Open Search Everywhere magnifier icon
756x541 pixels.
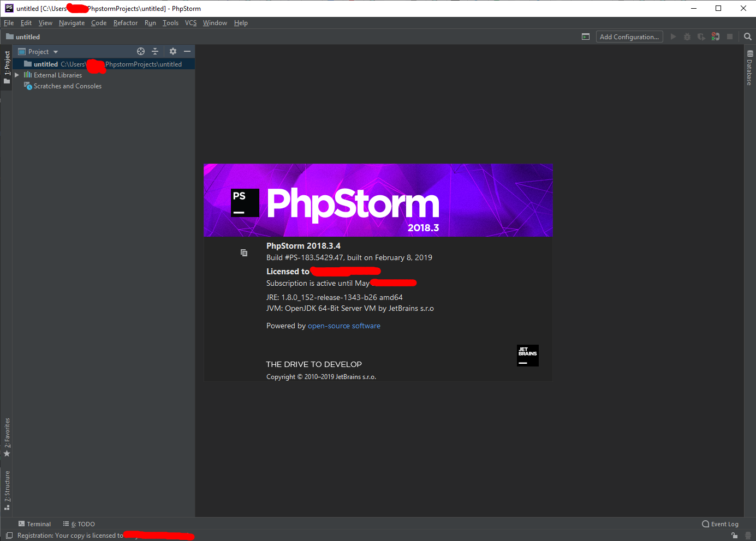tap(748, 37)
